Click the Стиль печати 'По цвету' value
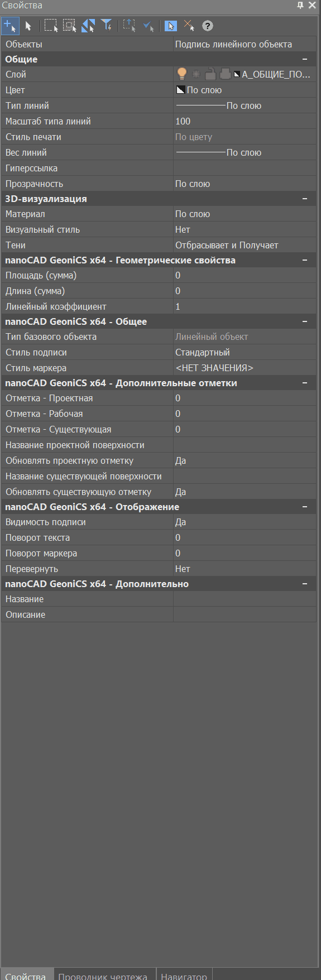Image resolution: width=321 pixels, height=980 pixels. (245, 137)
